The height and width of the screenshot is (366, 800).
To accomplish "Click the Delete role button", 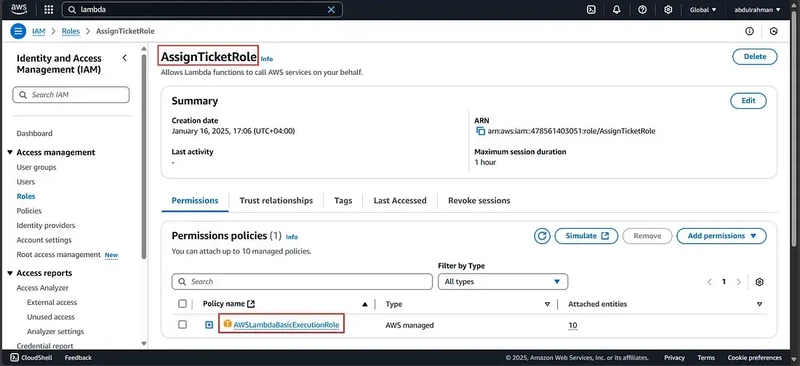I will pos(755,57).
